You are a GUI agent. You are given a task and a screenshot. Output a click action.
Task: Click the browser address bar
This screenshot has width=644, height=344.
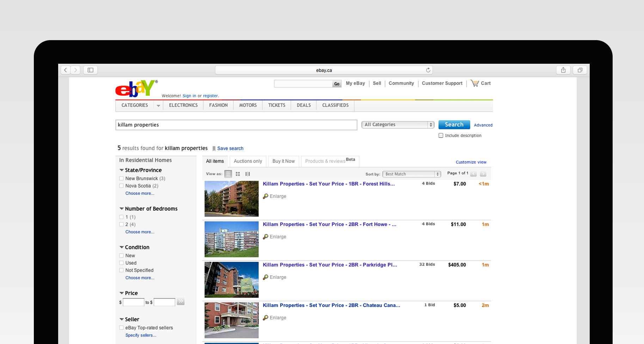tap(324, 70)
